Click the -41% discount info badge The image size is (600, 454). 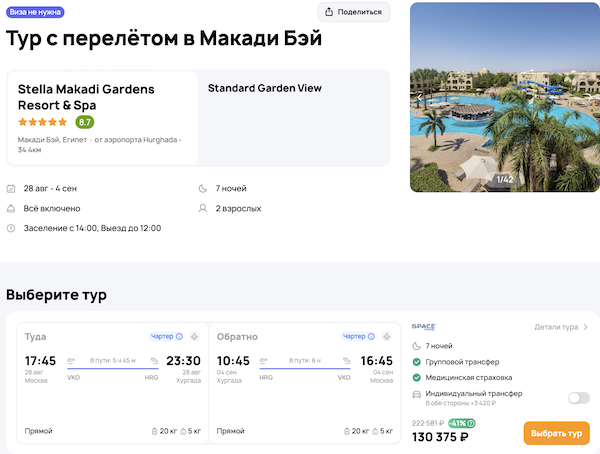pos(462,423)
